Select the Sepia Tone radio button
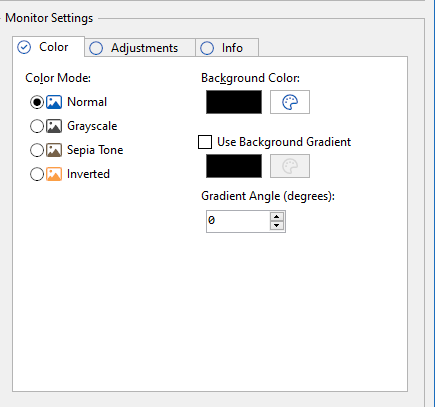 click(37, 150)
